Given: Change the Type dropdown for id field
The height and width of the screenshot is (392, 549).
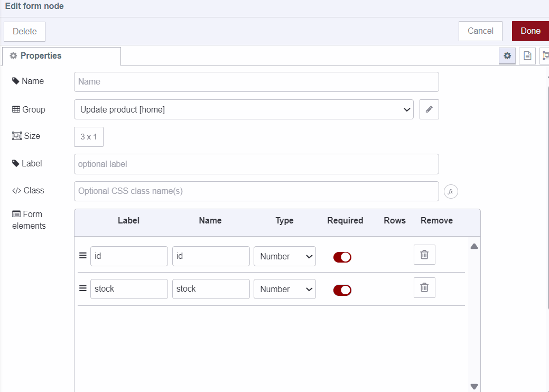Looking at the screenshot, I should click(284, 256).
